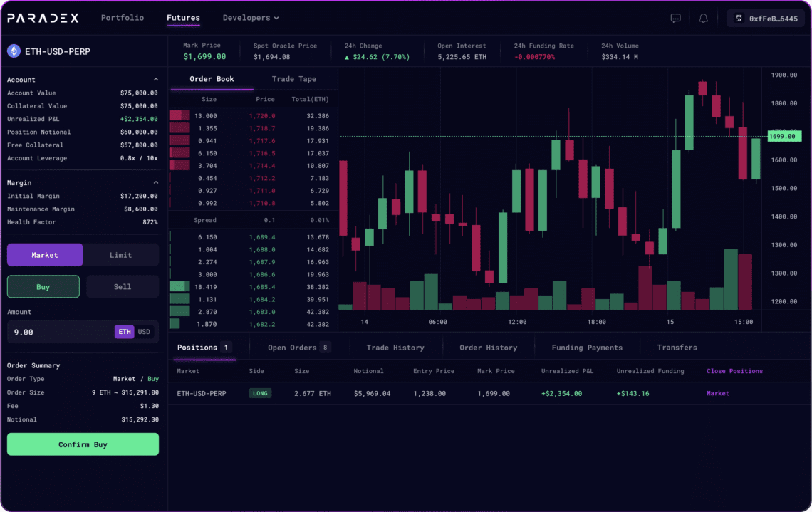Click the green 24h change arrow
The height and width of the screenshot is (512, 812).
click(x=348, y=57)
